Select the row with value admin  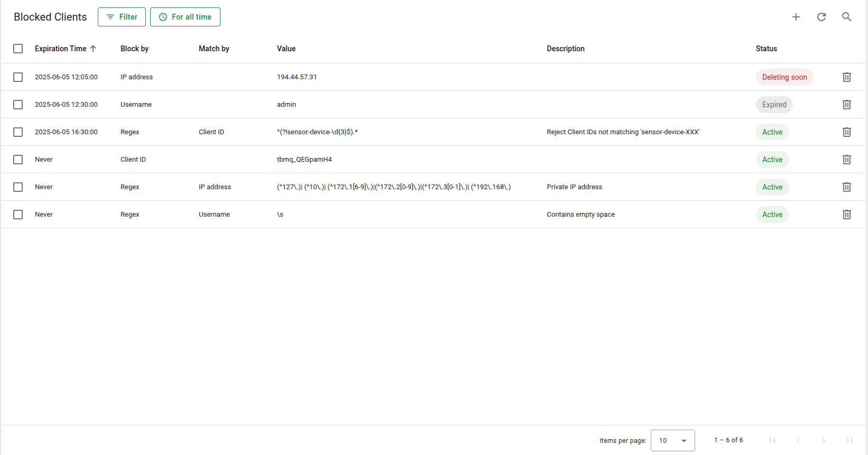click(18, 105)
